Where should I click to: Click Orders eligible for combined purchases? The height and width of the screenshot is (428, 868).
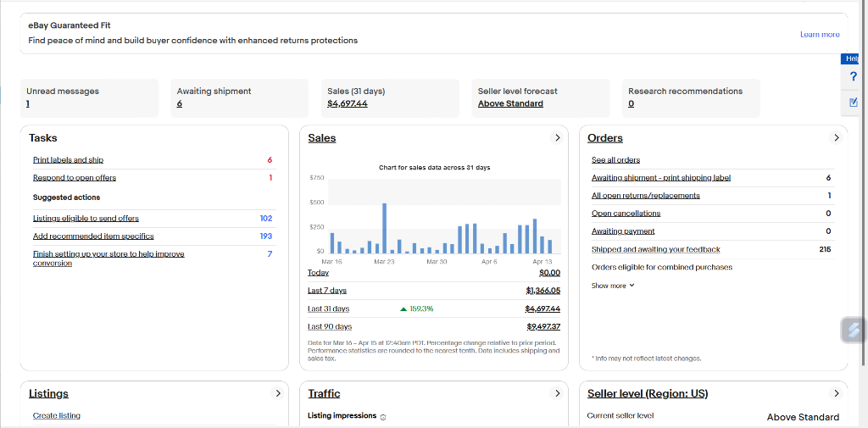[x=661, y=268]
